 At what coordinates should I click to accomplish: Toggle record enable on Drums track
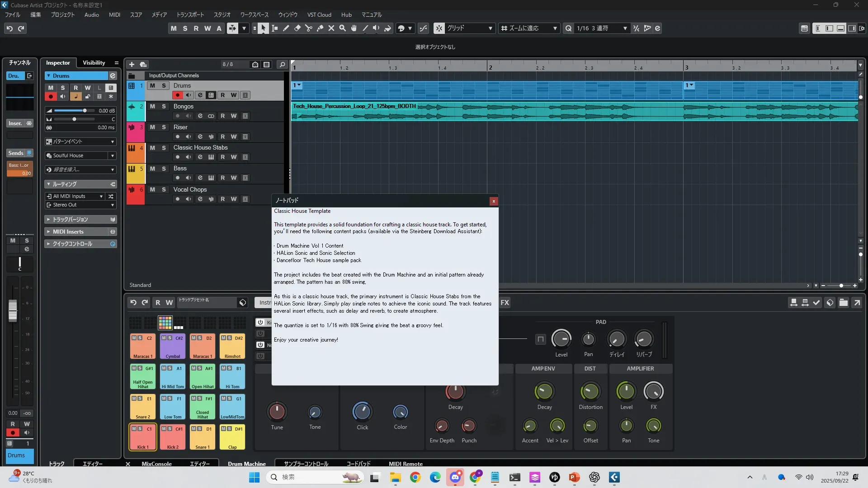pos(177,95)
